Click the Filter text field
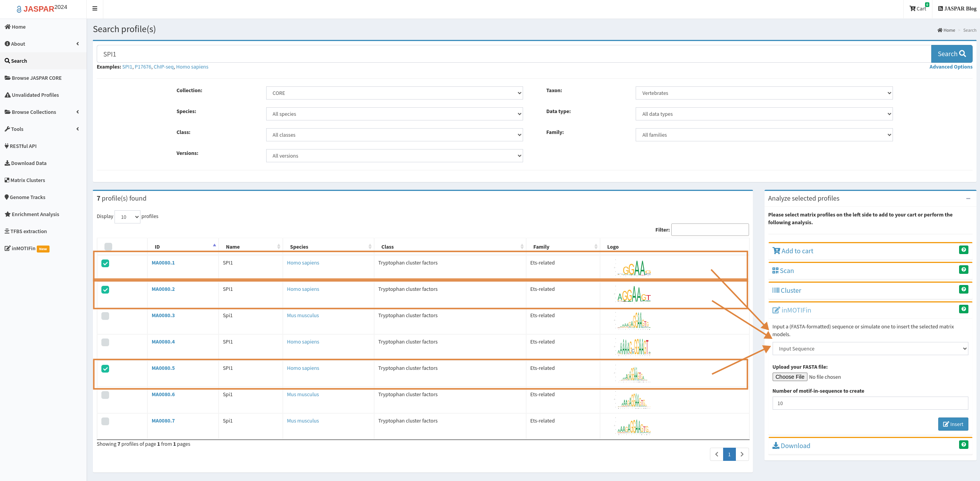 click(710, 230)
